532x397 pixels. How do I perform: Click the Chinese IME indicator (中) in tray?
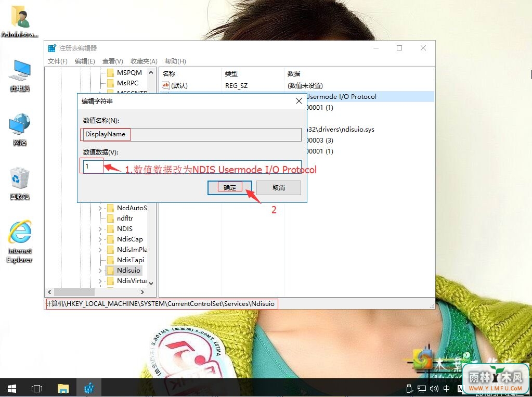tap(447, 389)
